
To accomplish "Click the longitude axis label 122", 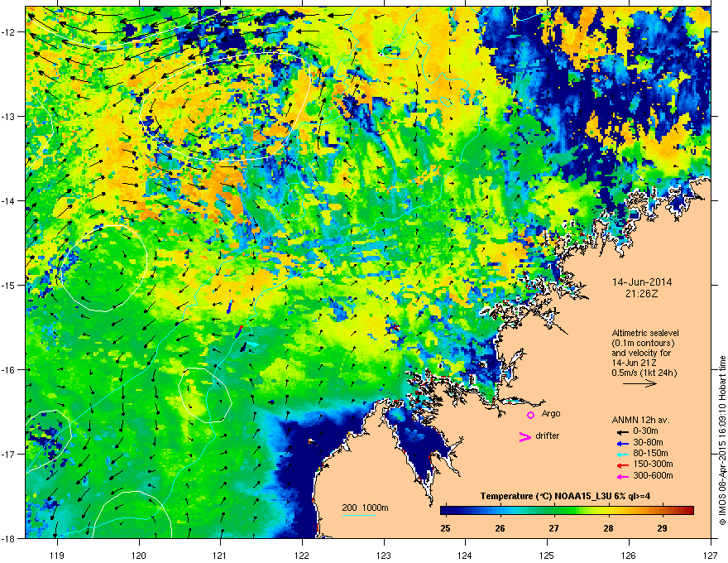I will 302,555.
